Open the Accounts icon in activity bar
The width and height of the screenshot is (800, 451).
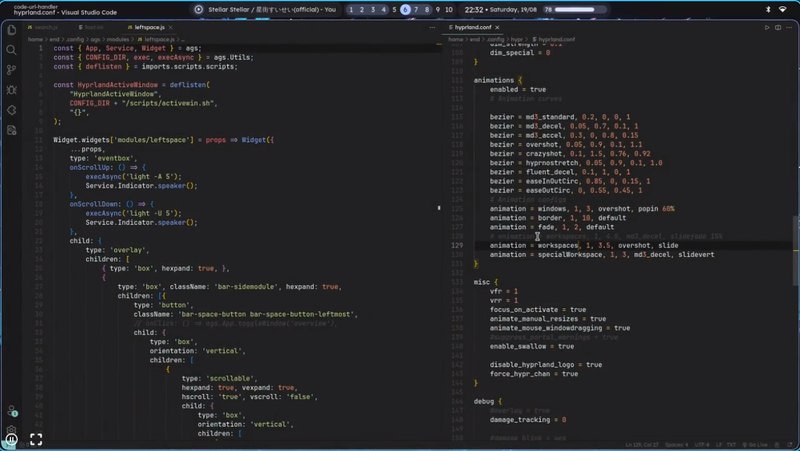(12, 411)
